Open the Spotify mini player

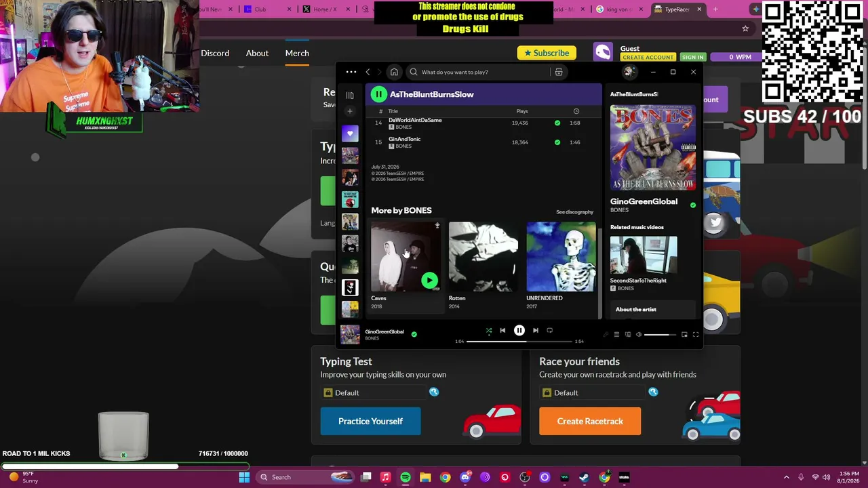click(x=684, y=335)
